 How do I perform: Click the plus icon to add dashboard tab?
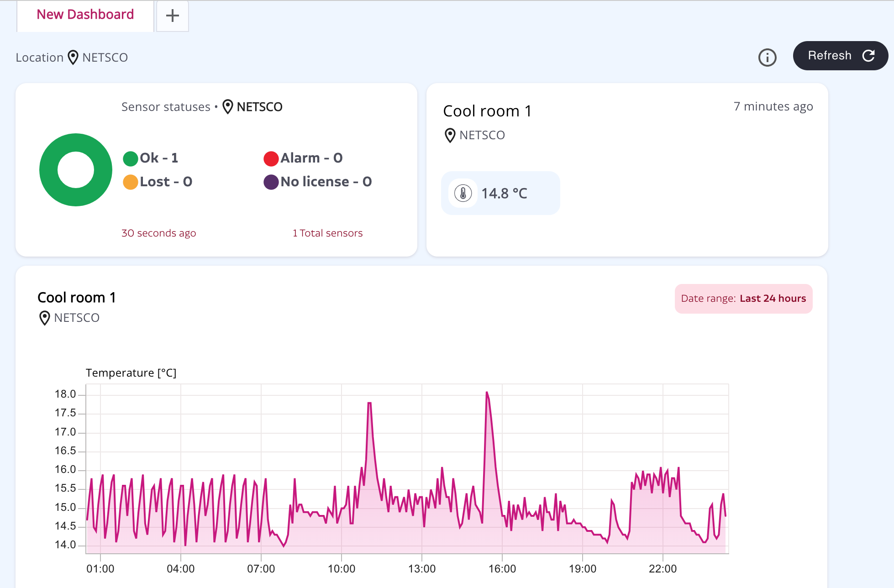click(x=172, y=16)
